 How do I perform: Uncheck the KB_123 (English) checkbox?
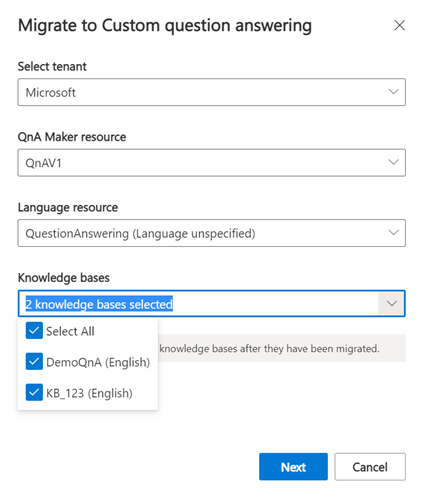(34, 392)
